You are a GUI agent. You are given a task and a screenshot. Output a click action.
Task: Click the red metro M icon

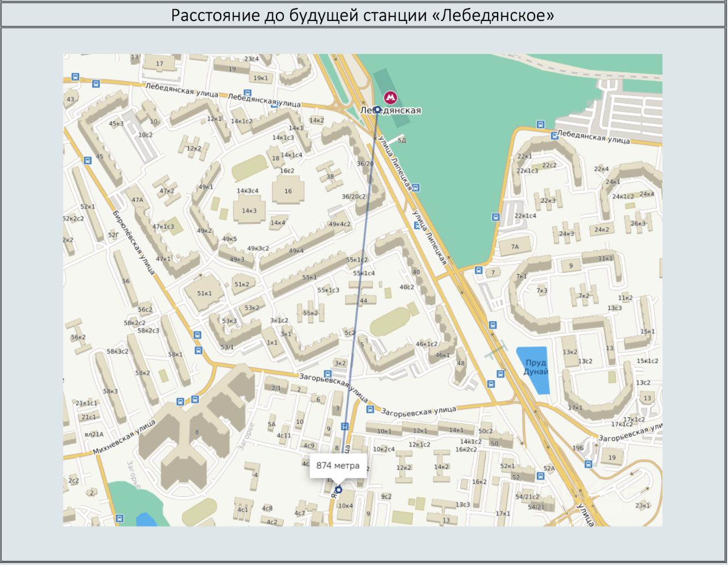coord(390,97)
